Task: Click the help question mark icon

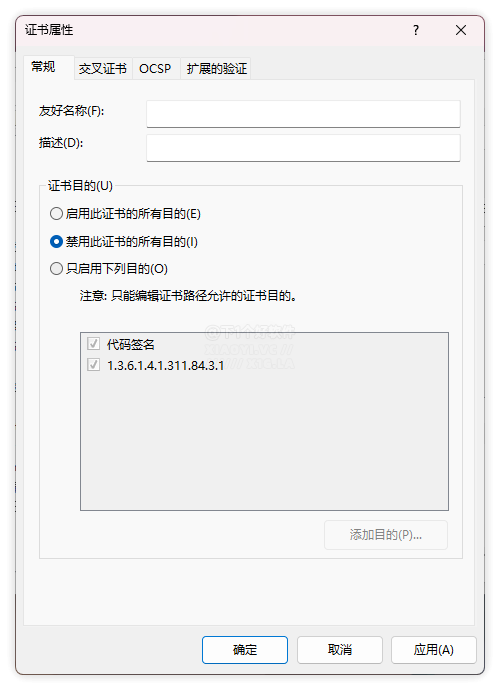Action: pos(416,30)
